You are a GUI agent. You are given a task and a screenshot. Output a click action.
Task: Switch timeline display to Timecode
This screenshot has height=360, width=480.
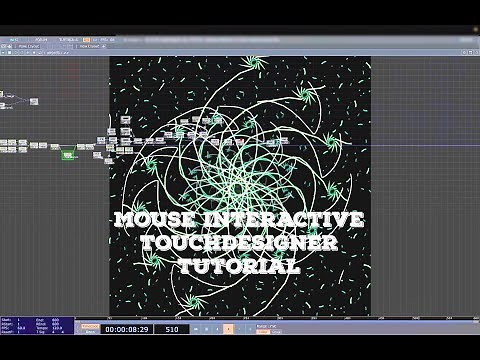pyautogui.click(x=90, y=327)
